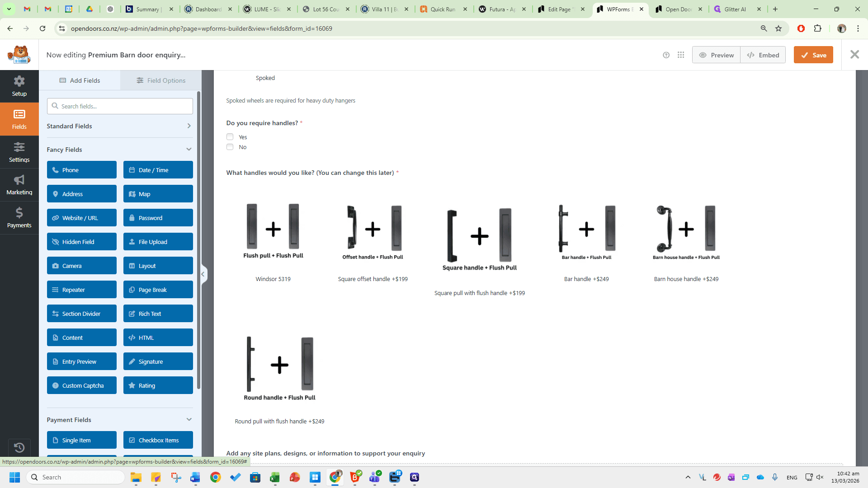Viewport: 868px width, 488px height.
Task: Add a Signature field
Action: tap(158, 361)
